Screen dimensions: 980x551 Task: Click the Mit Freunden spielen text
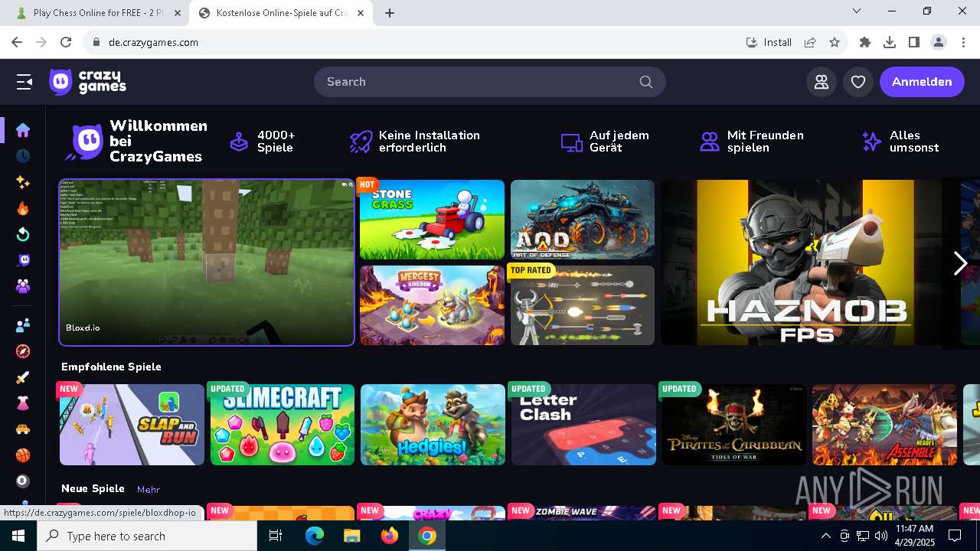point(765,142)
